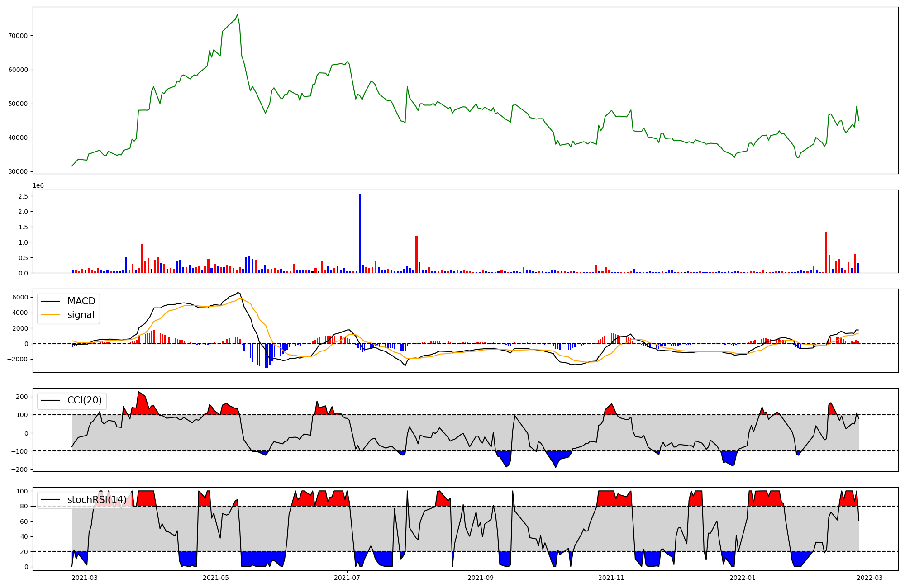Click the 2021-05 x-axis date label
This screenshot has width=905, height=588.
tap(216, 578)
